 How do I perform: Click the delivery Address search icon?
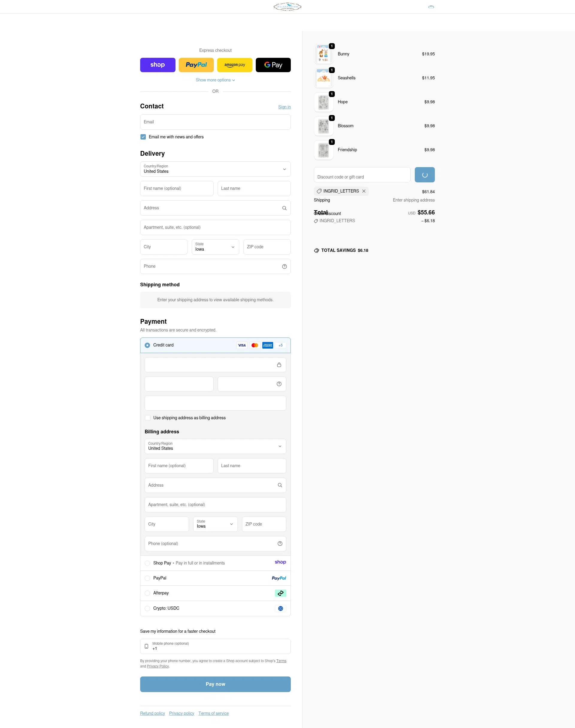(284, 208)
